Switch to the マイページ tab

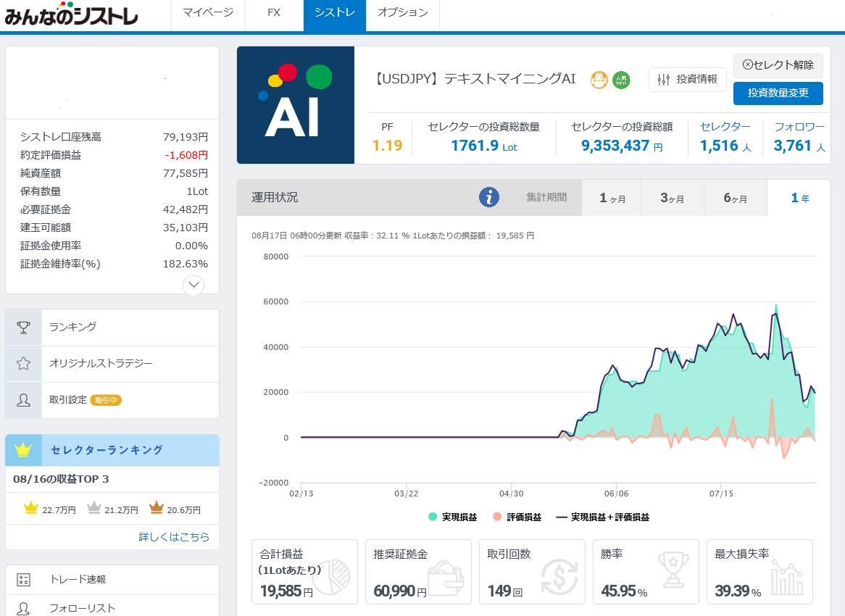(208, 13)
